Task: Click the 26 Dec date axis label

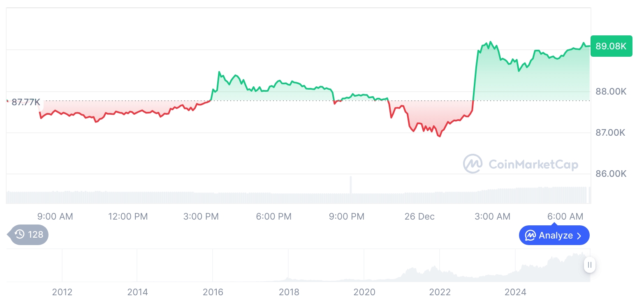Action: pyautogui.click(x=419, y=216)
